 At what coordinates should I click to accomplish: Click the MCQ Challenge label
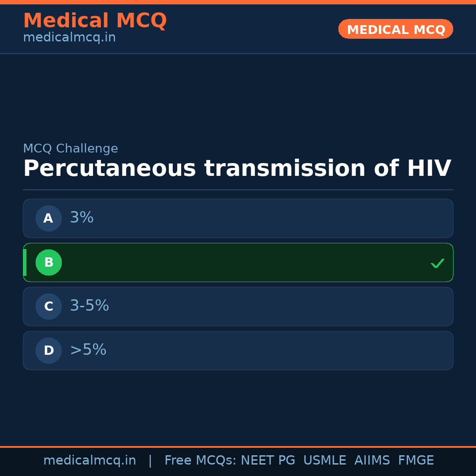(71, 149)
